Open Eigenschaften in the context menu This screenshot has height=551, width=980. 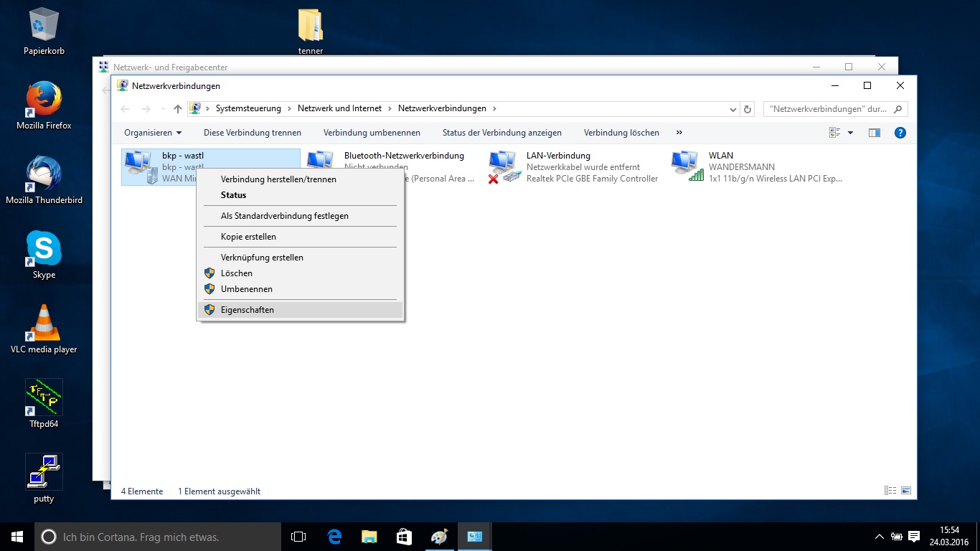pyautogui.click(x=247, y=310)
